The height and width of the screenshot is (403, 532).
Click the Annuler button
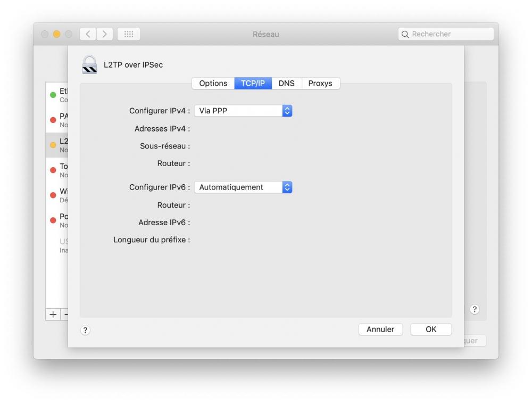coord(380,330)
